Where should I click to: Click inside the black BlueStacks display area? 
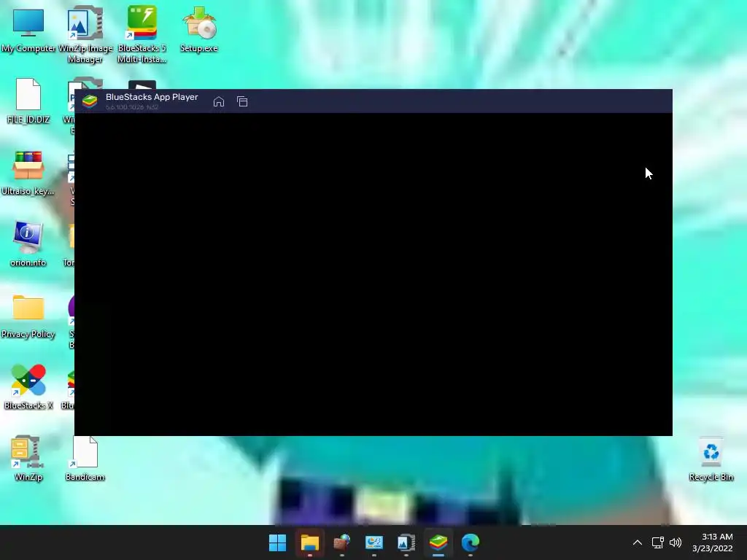pyautogui.click(x=373, y=274)
